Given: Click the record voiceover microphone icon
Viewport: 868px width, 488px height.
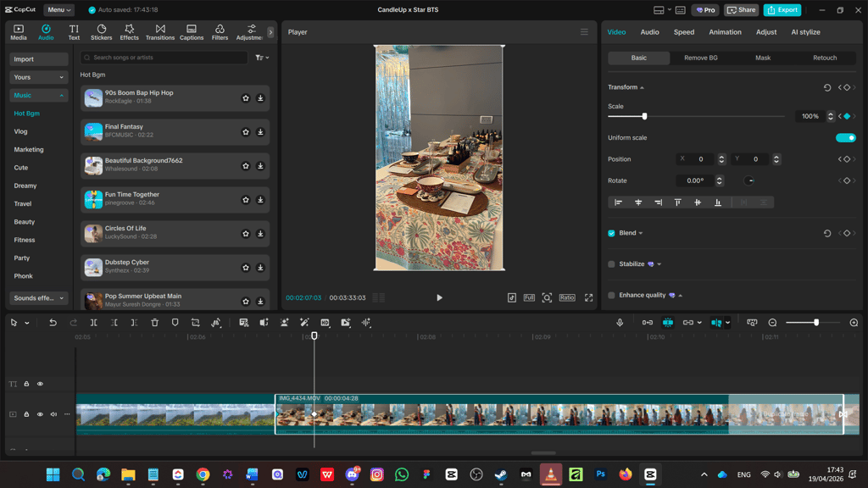Looking at the screenshot, I should [620, 323].
